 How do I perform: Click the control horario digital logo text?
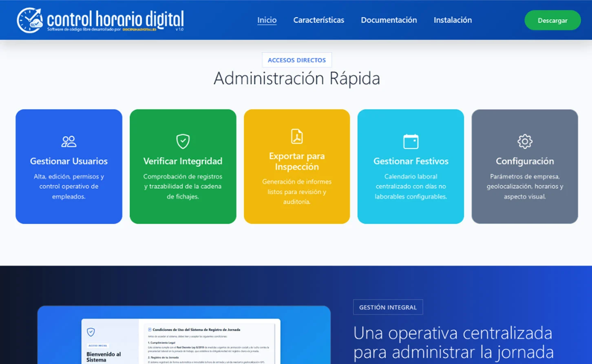115,18
